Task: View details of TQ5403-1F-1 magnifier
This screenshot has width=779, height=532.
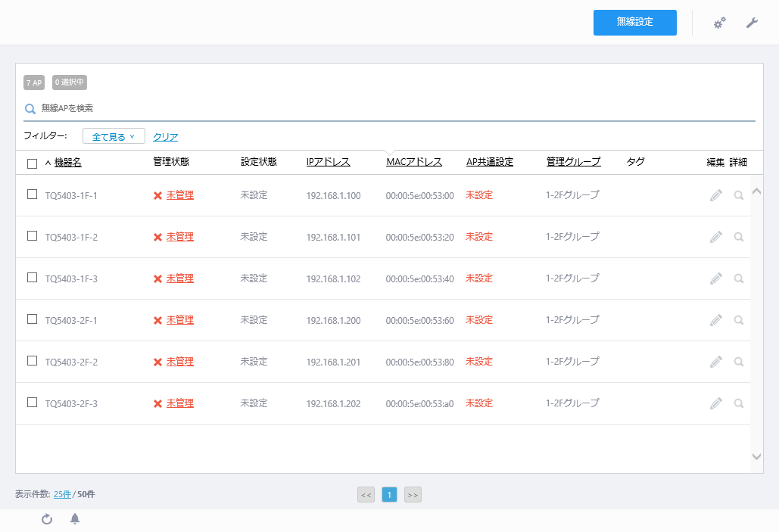Action: pyautogui.click(x=739, y=195)
